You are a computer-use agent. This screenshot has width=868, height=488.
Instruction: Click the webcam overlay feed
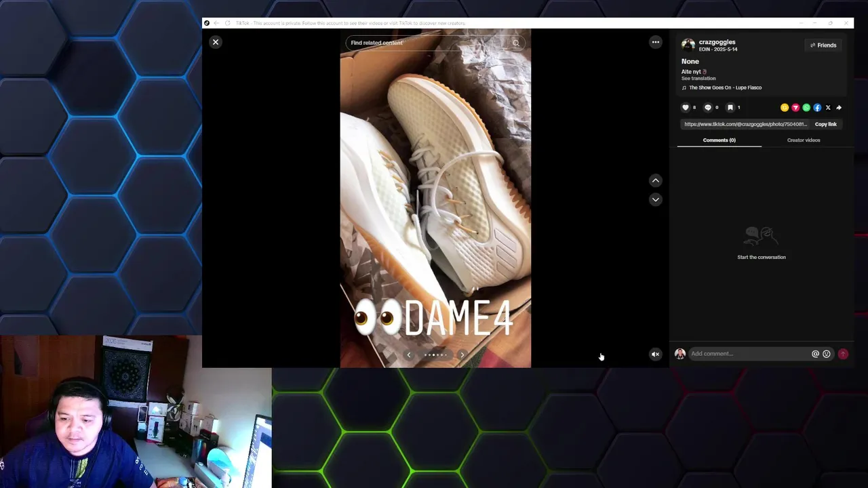click(x=136, y=411)
